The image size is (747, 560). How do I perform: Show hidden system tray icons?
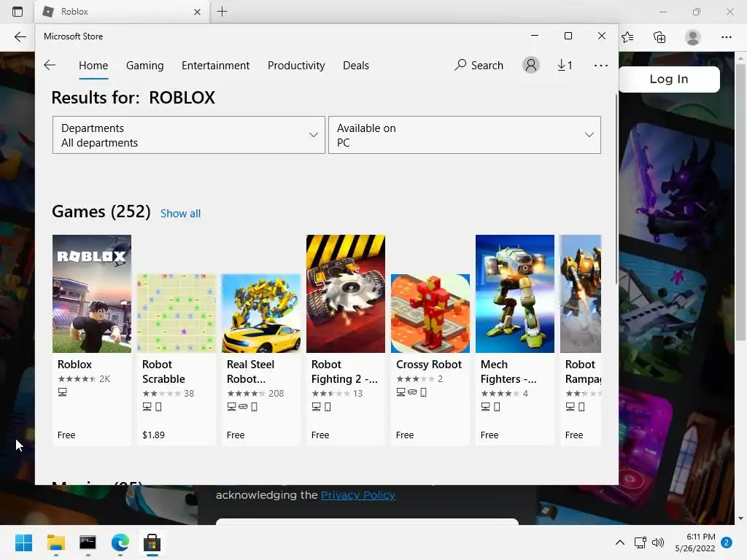click(620, 542)
